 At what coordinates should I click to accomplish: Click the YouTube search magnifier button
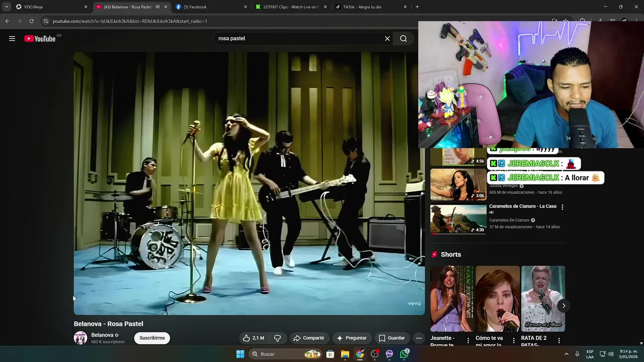tap(404, 39)
